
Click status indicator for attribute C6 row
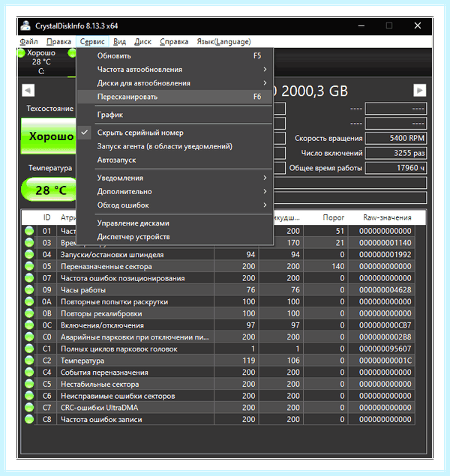click(29, 396)
